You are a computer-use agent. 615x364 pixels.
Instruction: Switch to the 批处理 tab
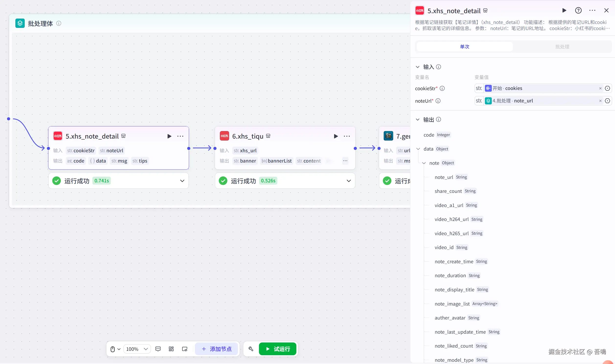click(562, 47)
